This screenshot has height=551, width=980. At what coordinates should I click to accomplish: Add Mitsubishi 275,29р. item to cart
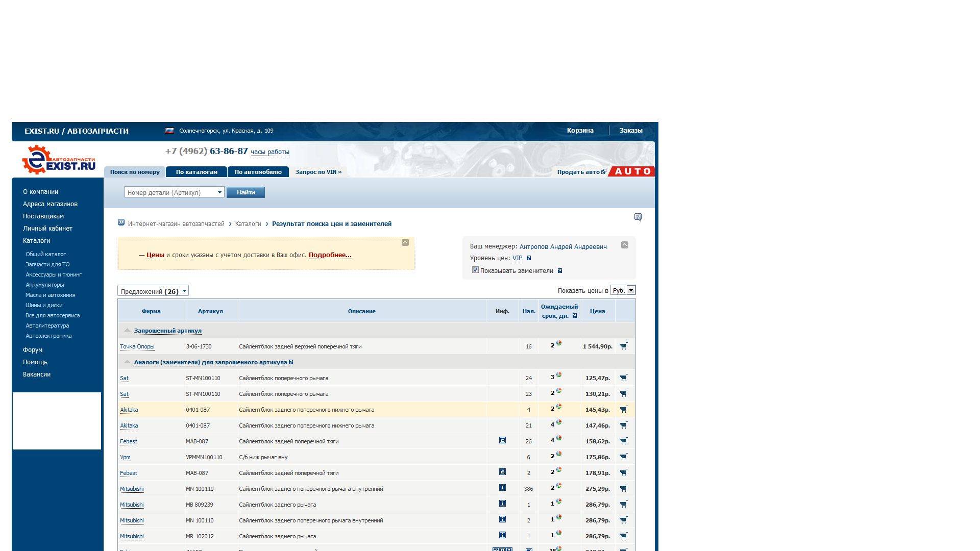tap(624, 488)
